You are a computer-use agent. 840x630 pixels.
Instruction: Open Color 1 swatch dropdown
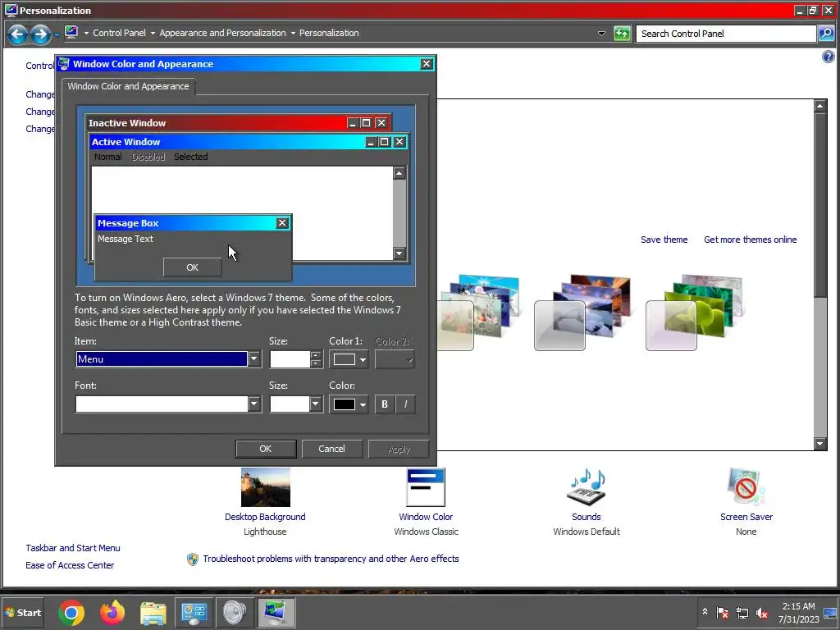point(349,359)
